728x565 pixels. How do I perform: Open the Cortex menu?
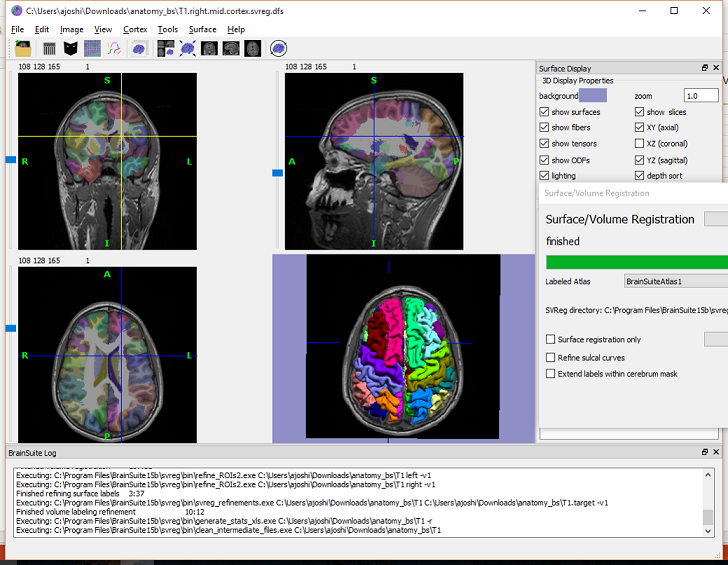(134, 30)
